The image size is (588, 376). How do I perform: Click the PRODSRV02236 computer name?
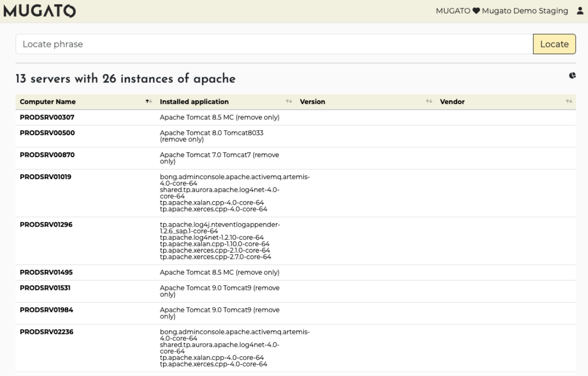[47, 332]
